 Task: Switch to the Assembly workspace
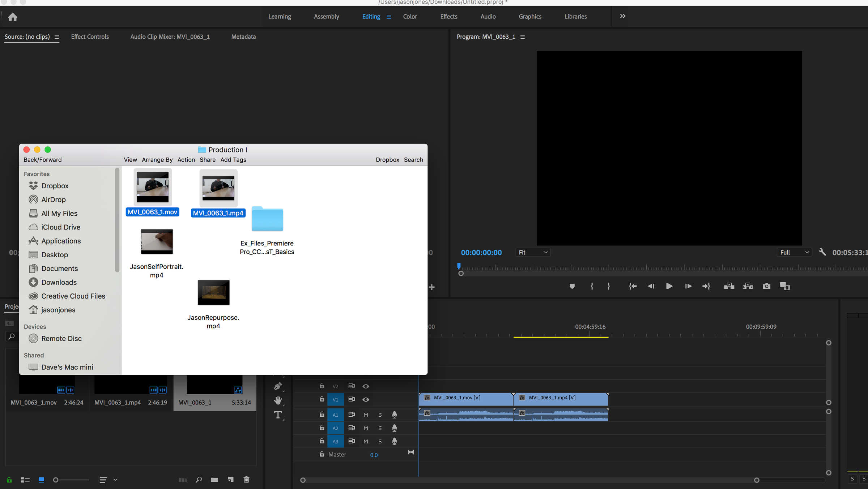[x=326, y=17]
